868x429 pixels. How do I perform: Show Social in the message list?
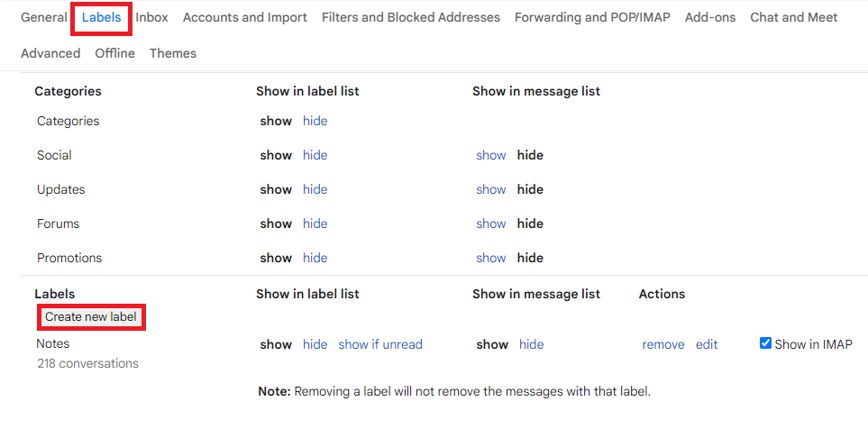point(491,155)
